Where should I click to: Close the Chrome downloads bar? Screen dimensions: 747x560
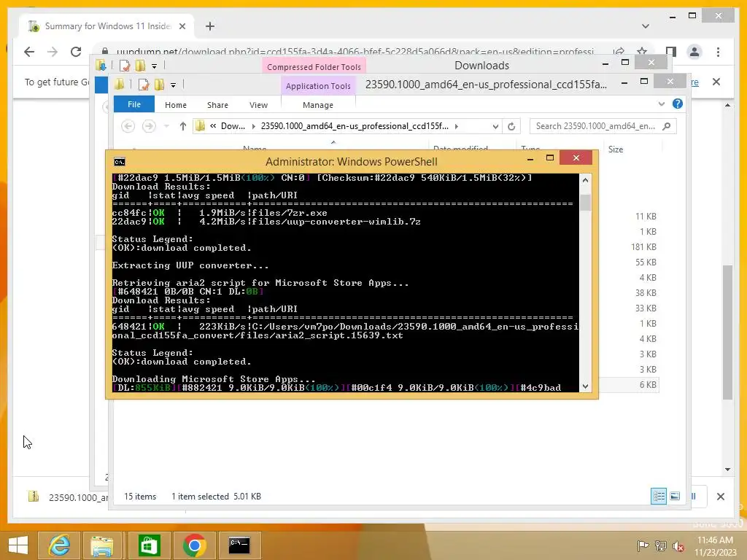(x=720, y=497)
